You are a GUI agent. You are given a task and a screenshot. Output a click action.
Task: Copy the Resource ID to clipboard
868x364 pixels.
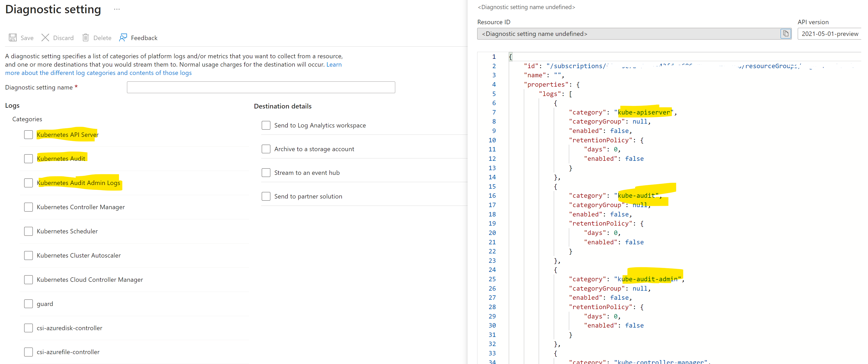click(786, 34)
